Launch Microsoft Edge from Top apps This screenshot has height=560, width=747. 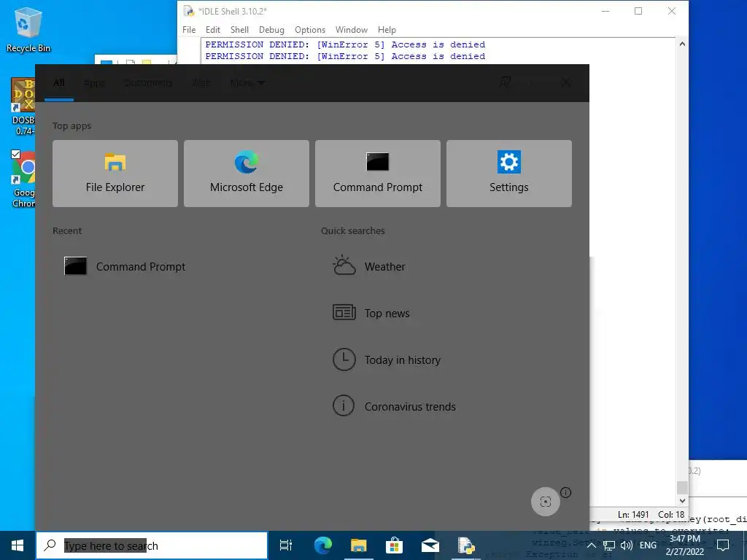(x=247, y=174)
